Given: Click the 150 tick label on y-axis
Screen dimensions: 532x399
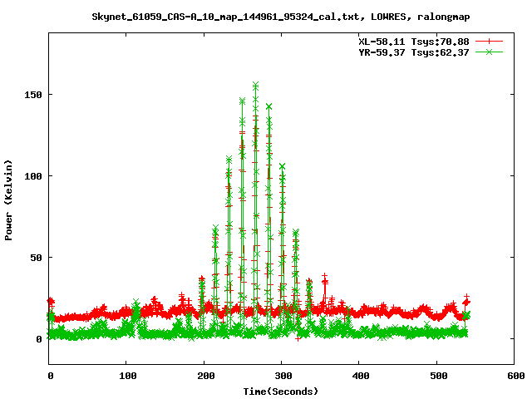Looking at the screenshot, I should click(33, 95).
